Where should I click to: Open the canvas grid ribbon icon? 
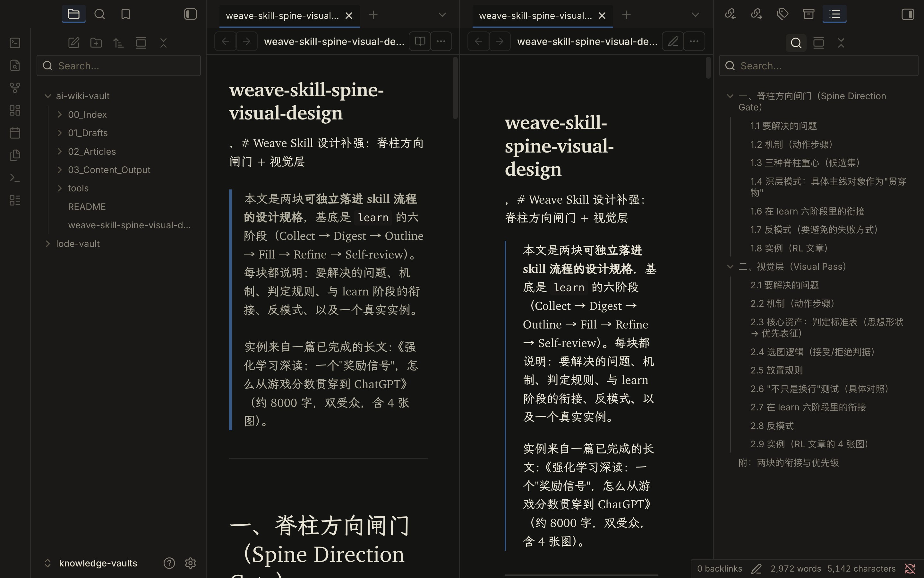point(15,110)
